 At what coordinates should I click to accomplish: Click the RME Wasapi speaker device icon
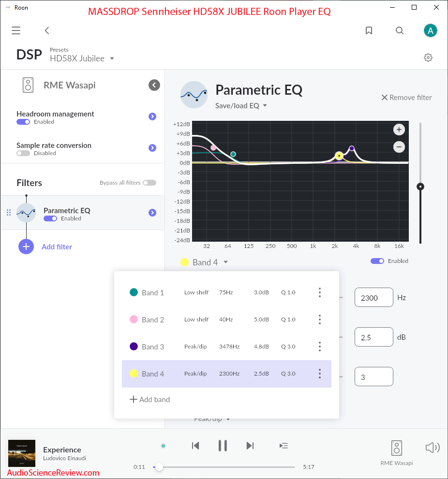(28, 85)
